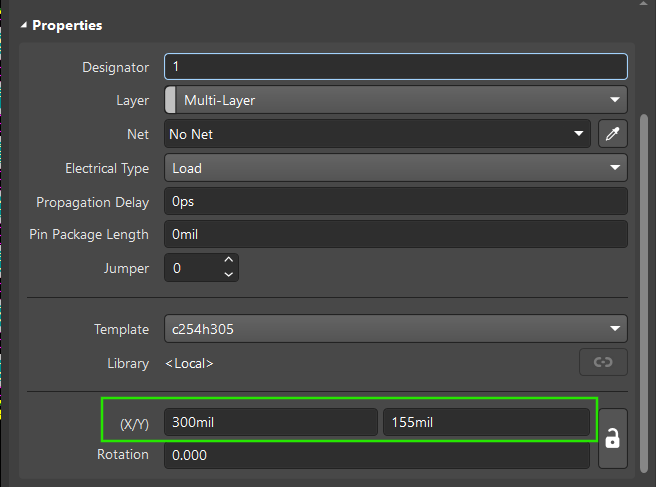Screen dimensions: 656x487
Task: Open the Net dropdown showing No Net
Action: pyautogui.click(x=377, y=134)
